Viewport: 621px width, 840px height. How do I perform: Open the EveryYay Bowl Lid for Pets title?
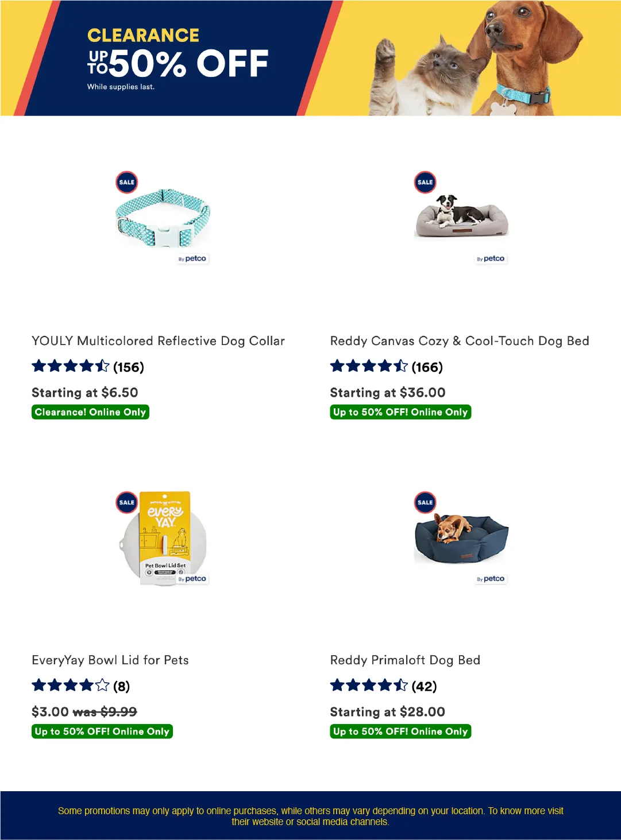coord(110,660)
